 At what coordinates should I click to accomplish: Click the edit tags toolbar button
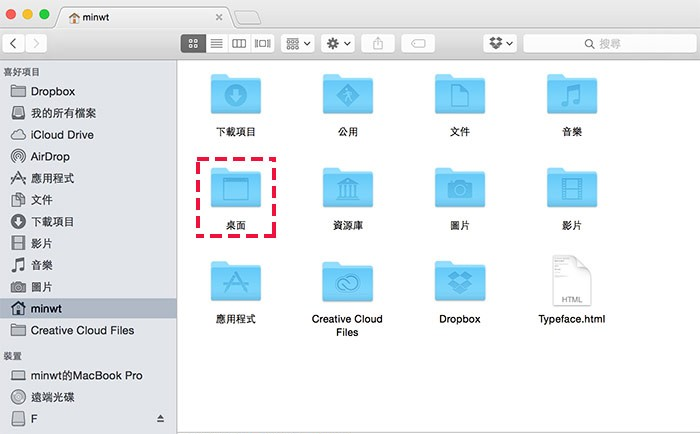pyautogui.click(x=418, y=43)
